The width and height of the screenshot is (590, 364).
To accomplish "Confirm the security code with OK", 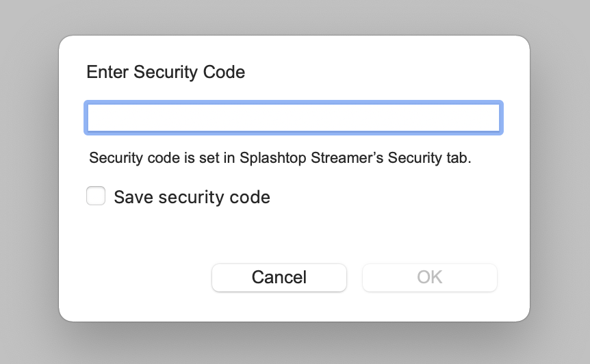I will tap(429, 277).
